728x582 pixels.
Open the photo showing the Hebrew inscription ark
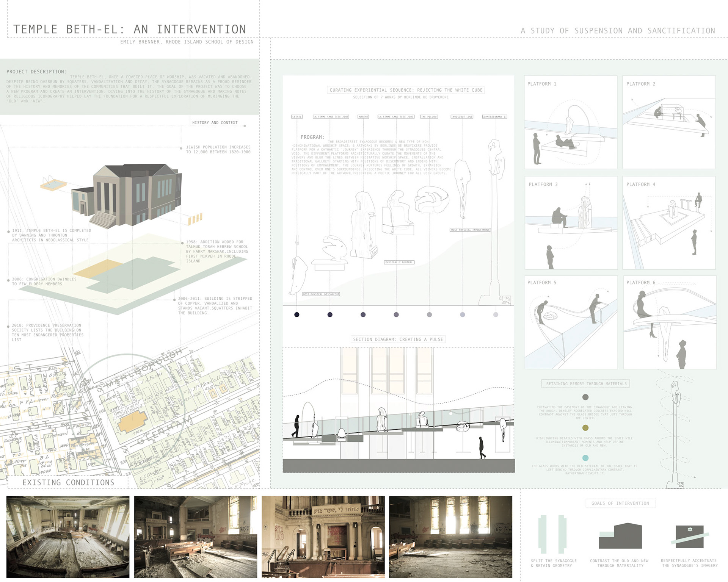pyautogui.click(x=323, y=537)
